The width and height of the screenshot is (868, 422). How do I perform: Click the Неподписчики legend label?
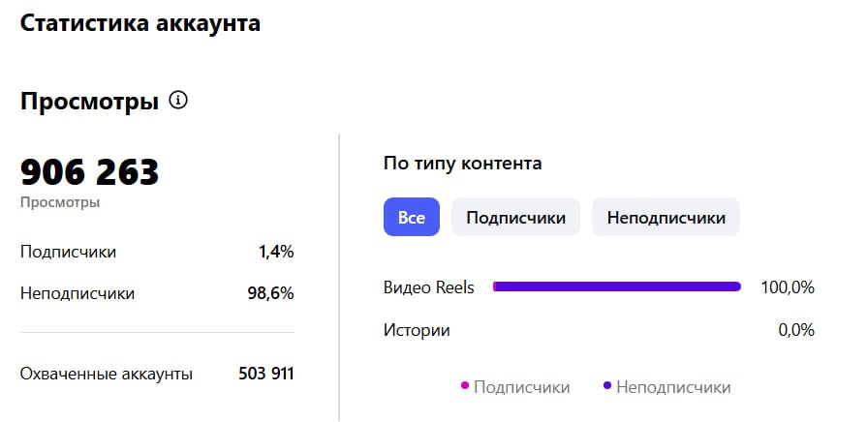pyautogui.click(x=673, y=387)
